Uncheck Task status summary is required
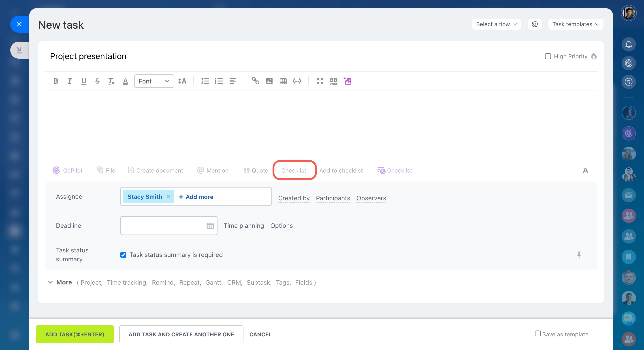The width and height of the screenshot is (644, 350). coord(123,255)
